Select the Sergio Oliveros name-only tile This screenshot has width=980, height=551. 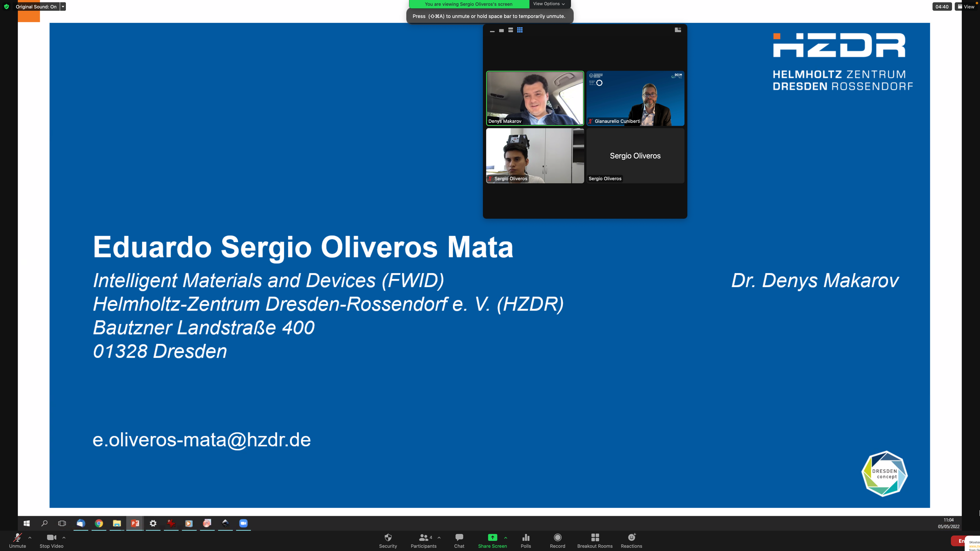(x=635, y=156)
